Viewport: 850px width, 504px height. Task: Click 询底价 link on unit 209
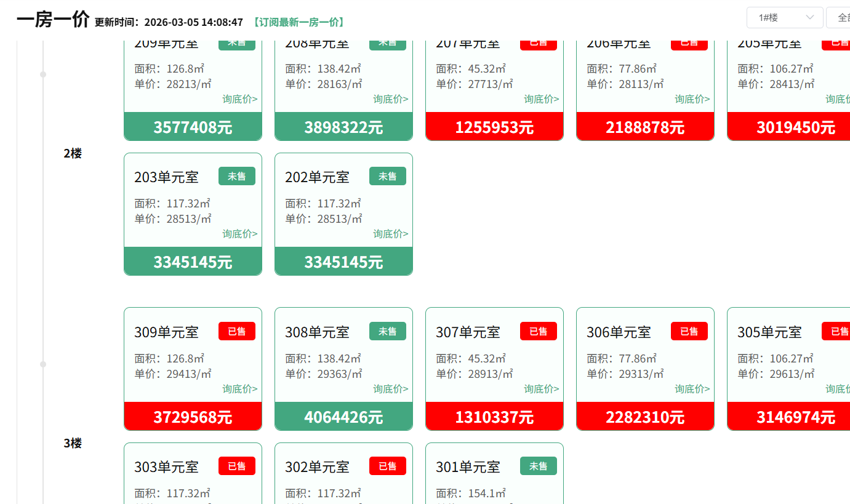point(240,99)
